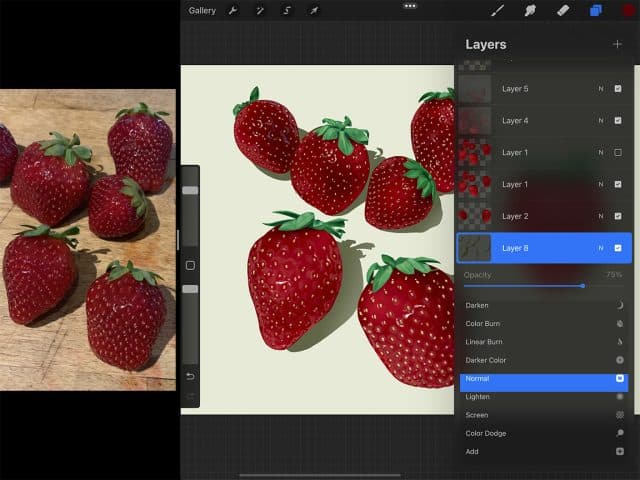Open blend mode N of Layer 4
The width and height of the screenshot is (640, 480).
pos(601,120)
